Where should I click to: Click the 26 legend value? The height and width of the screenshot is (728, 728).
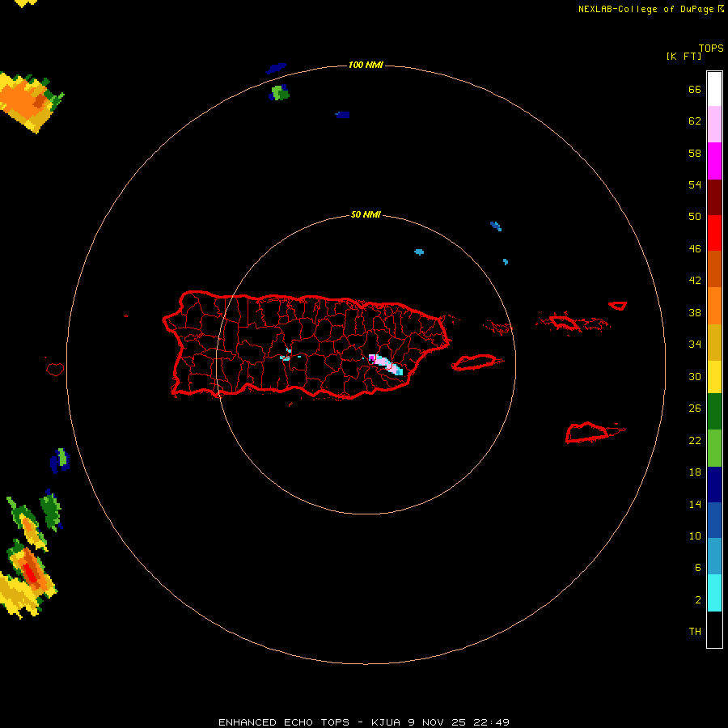pyautogui.click(x=695, y=408)
